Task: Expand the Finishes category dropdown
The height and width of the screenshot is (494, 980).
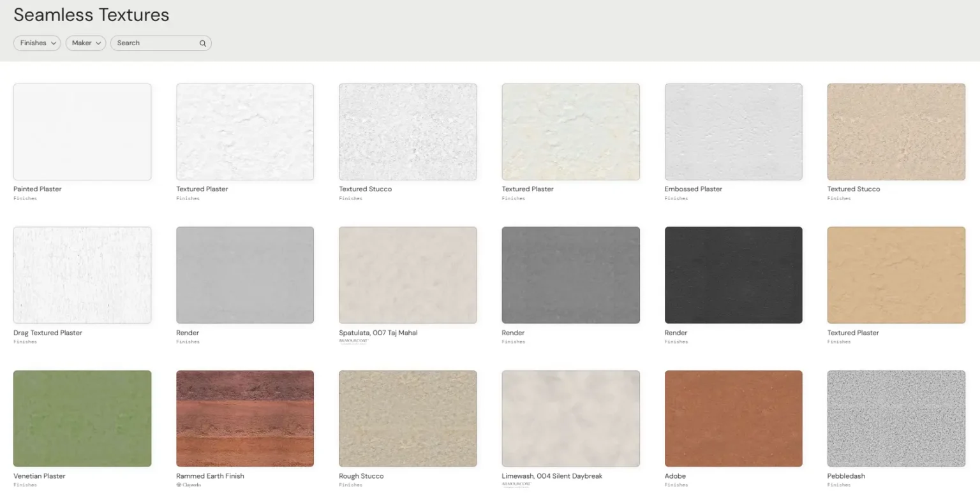Action: [x=37, y=43]
